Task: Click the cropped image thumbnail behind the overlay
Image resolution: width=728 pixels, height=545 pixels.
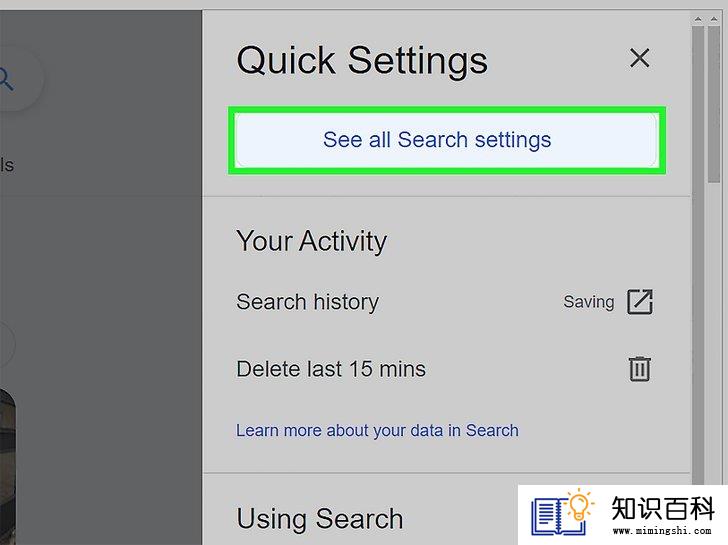Action: coord(7,467)
